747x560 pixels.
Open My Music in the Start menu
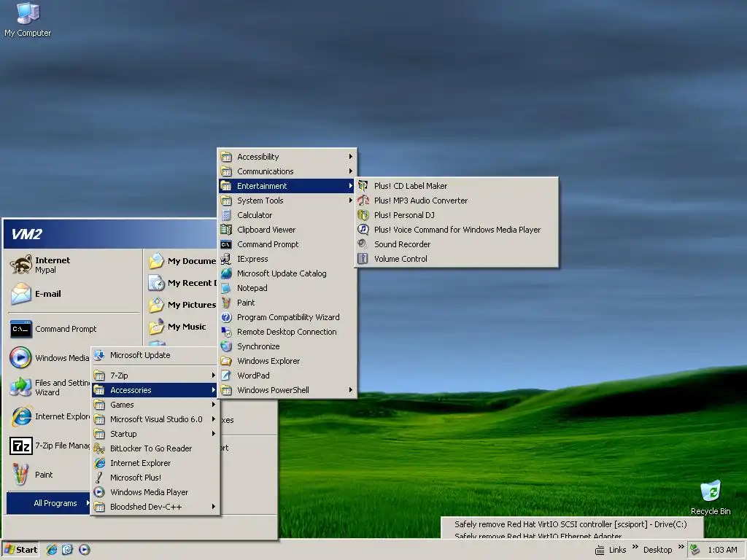(x=182, y=327)
